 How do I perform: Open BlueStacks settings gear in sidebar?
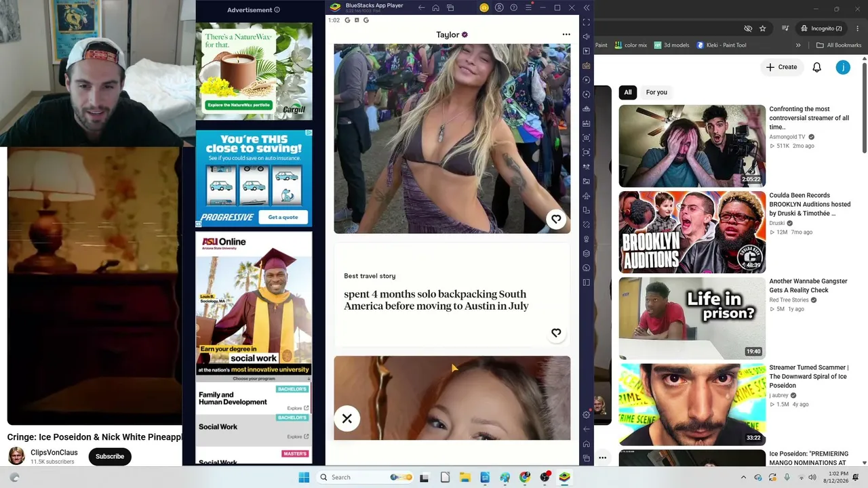[587, 414]
